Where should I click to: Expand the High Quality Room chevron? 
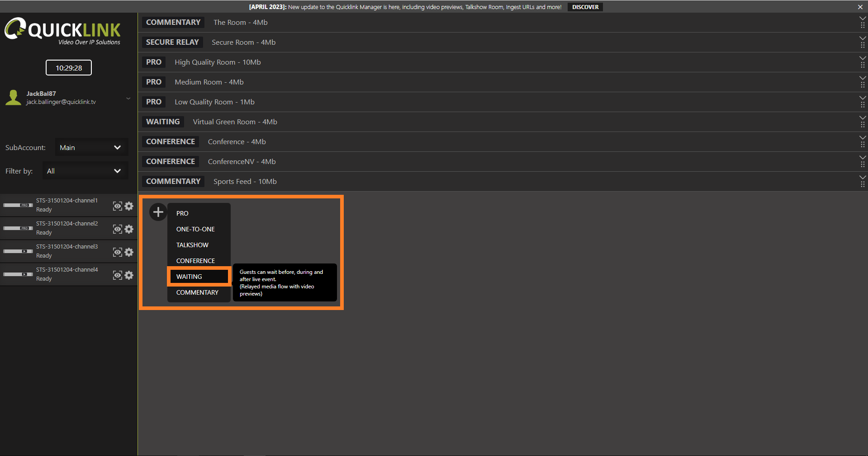[863, 58]
